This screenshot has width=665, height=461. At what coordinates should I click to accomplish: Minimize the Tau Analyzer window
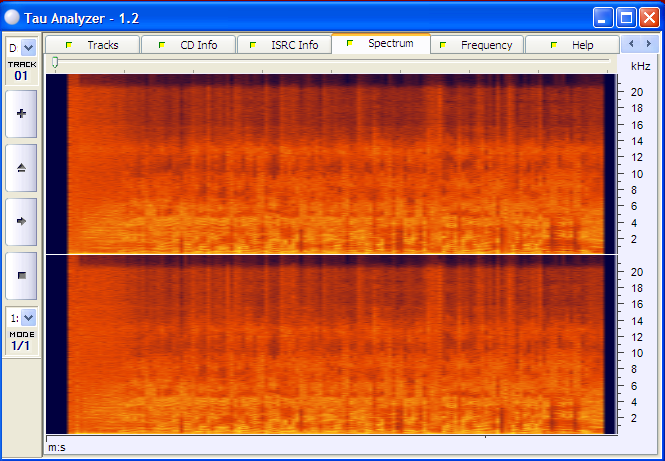click(x=603, y=17)
